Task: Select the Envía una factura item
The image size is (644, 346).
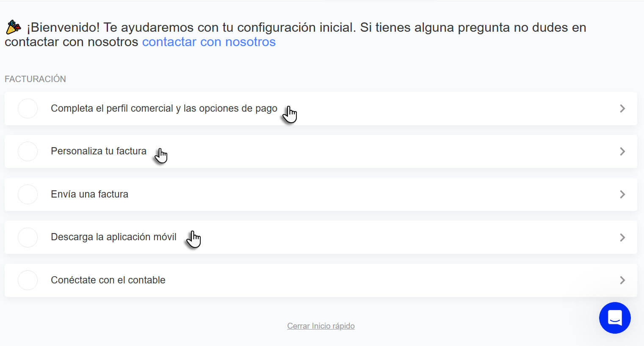Action: point(321,194)
